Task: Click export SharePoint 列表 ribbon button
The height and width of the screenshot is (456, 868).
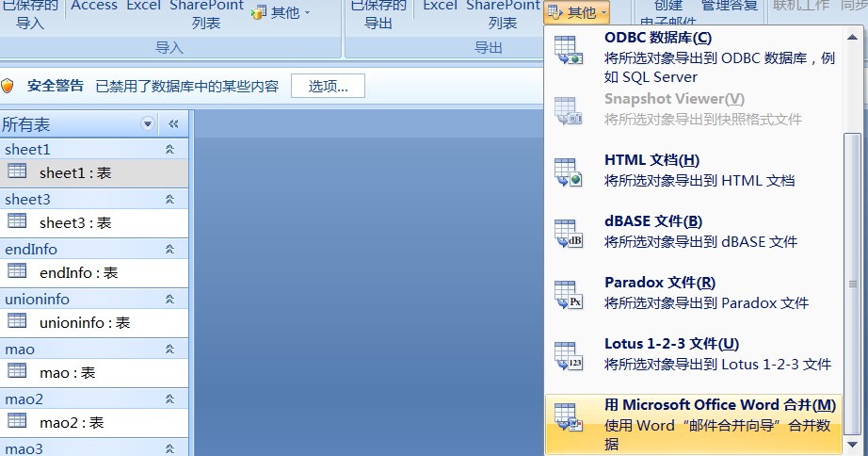Action: pos(503,15)
